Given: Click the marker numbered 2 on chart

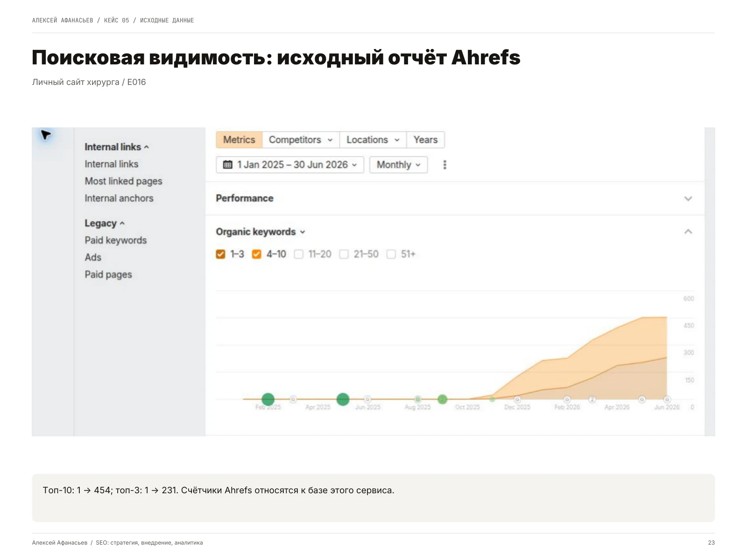Looking at the screenshot, I should pyautogui.click(x=592, y=399).
